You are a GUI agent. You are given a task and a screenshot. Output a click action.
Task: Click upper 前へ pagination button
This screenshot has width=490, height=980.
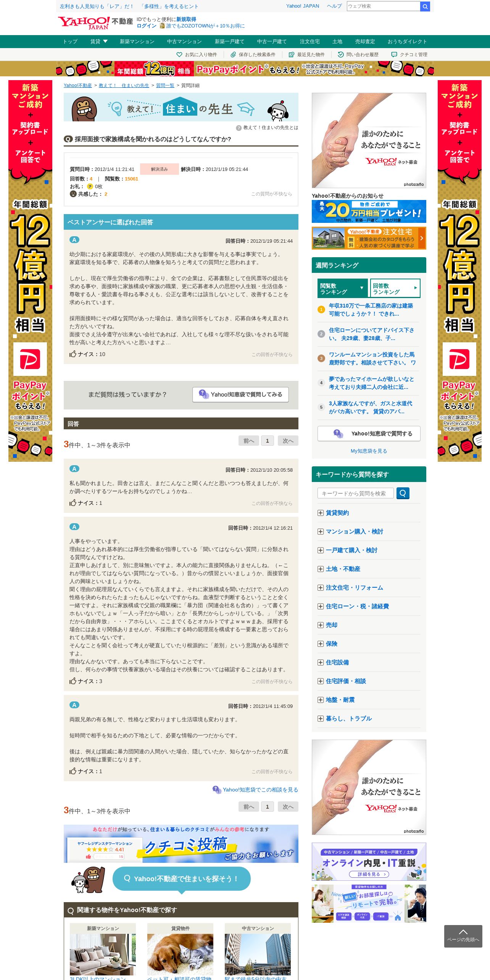249,441
